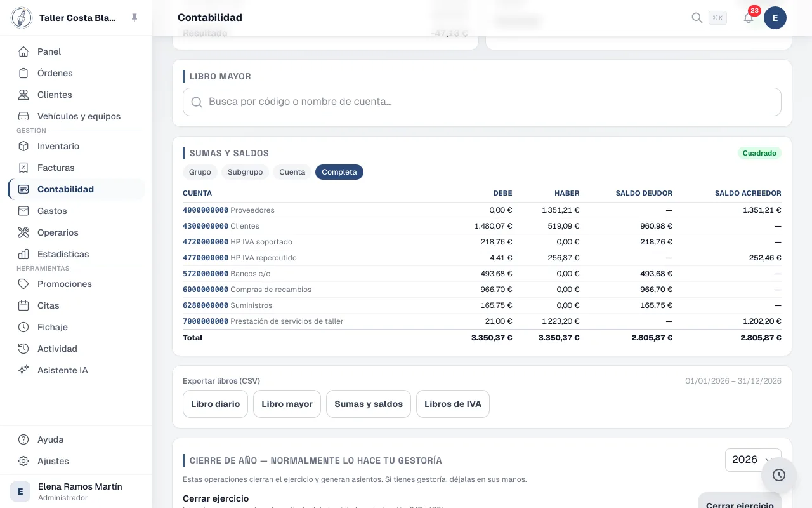This screenshot has height=508, width=812.
Task: Export Libro diario CSV
Action: tap(215, 404)
